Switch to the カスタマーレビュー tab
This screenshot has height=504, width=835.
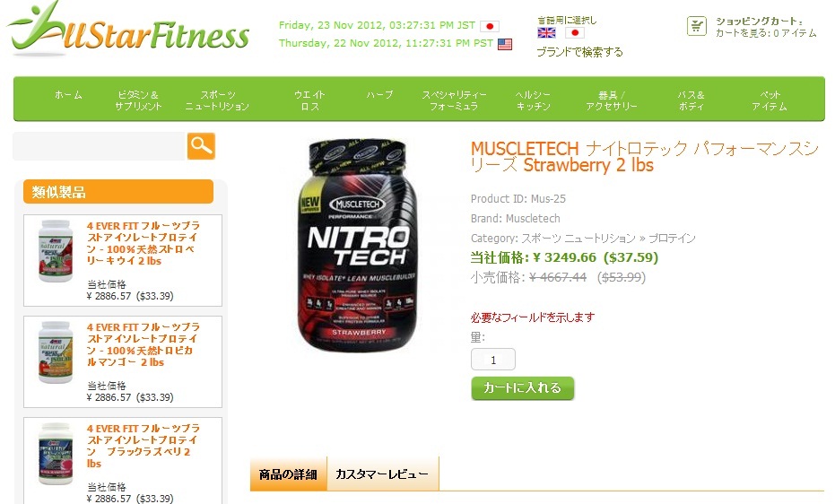pos(382,474)
